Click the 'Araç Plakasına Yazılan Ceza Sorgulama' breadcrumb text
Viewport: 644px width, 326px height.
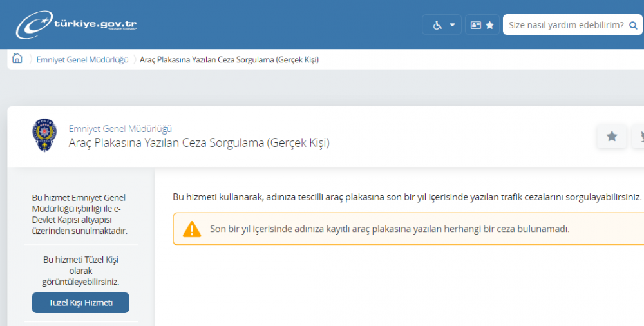point(229,60)
